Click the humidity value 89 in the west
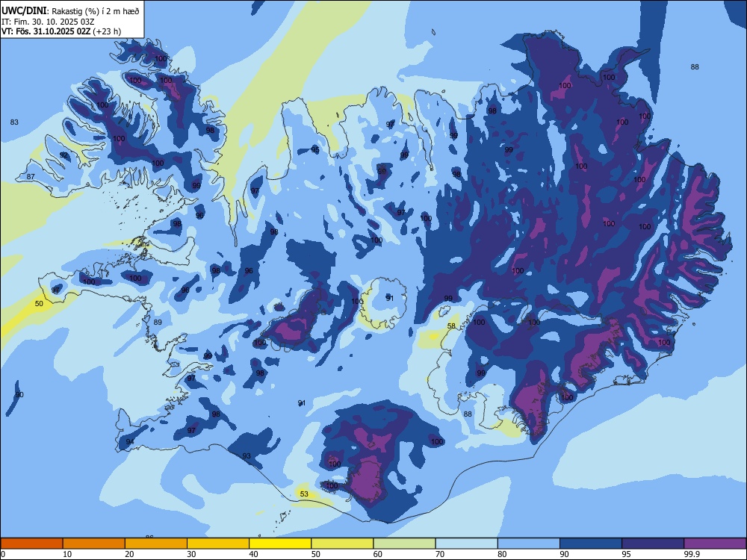This screenshot has width=747, height=560. pyautogui.click(x=158, y=323)
